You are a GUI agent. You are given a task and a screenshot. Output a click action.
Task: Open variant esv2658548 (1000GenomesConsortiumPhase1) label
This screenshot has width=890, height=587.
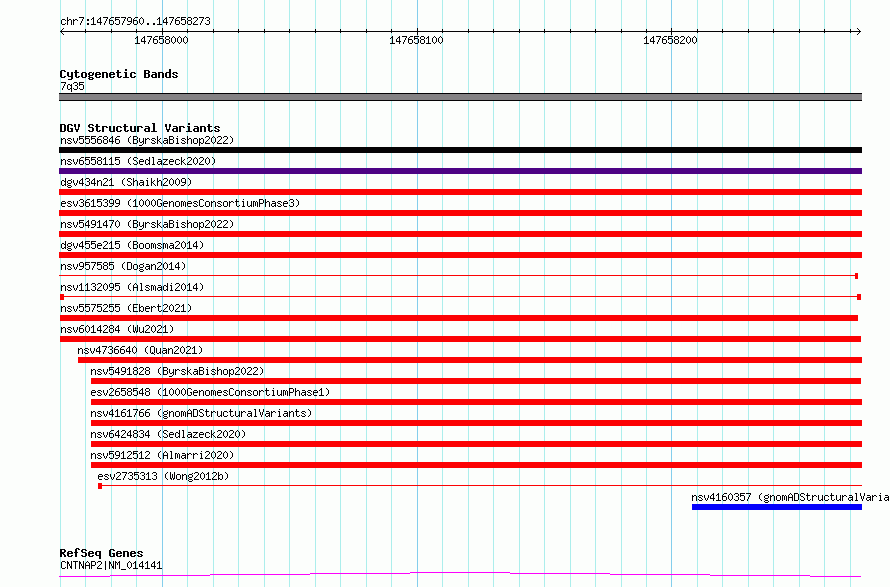click(210, 392)
